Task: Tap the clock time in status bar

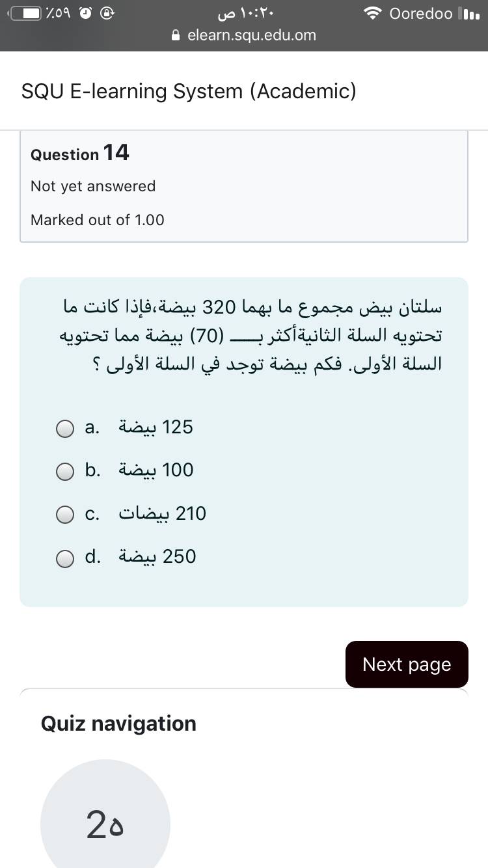Action: [x=243, y=14]
